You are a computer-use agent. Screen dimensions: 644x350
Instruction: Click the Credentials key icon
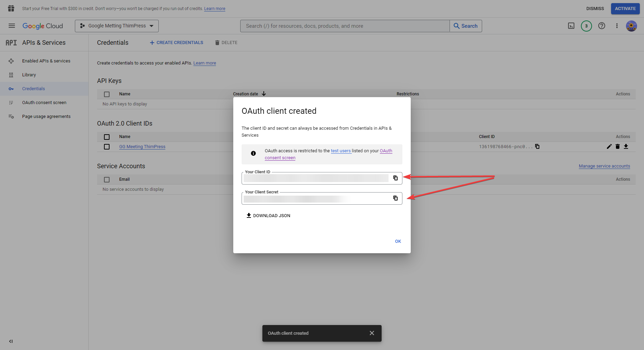[11, 89]
